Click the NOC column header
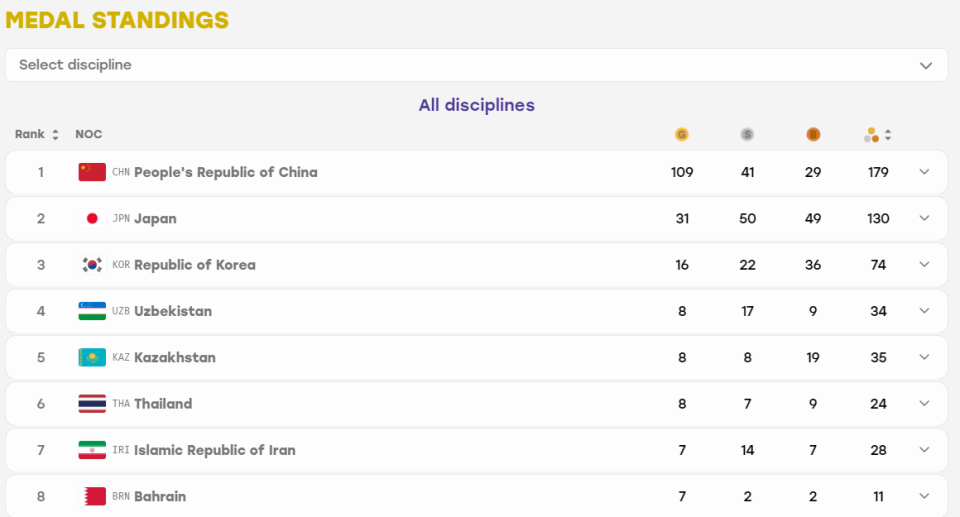Screen dimensions: 960x517 pyautogui.click(x=89, y=134)
